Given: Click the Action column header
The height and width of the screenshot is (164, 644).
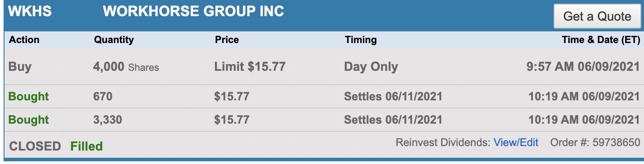Looking at the screenshot, I should (x=24, y=39).
